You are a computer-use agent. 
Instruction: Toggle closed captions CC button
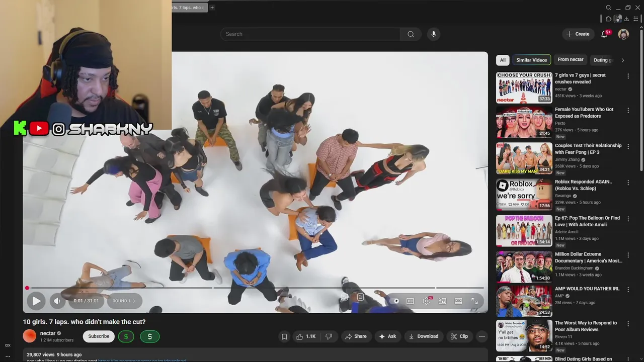(410, 301)
